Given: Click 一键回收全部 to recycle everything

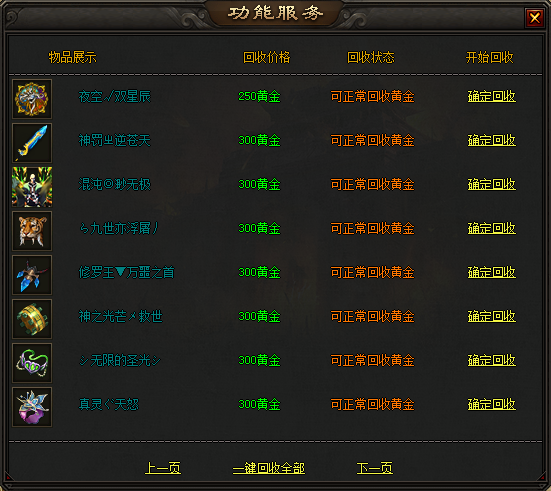Looking at the screenshot, I should pos(269,468).
